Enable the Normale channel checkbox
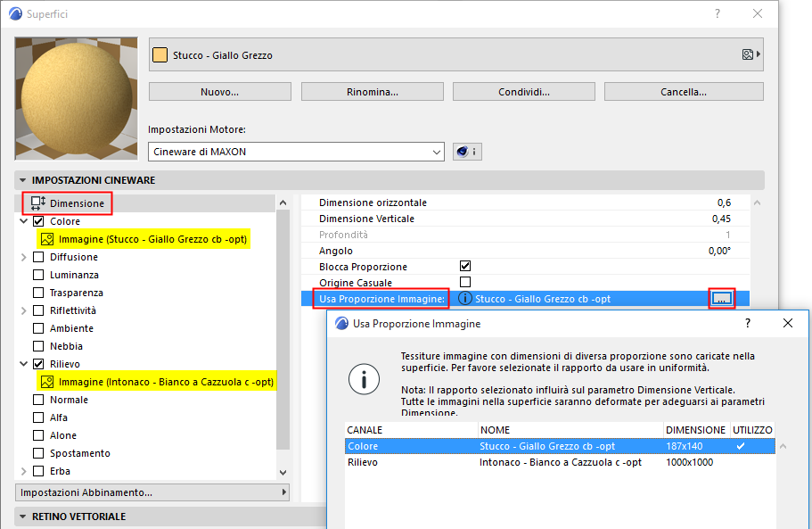 point(38,400)
